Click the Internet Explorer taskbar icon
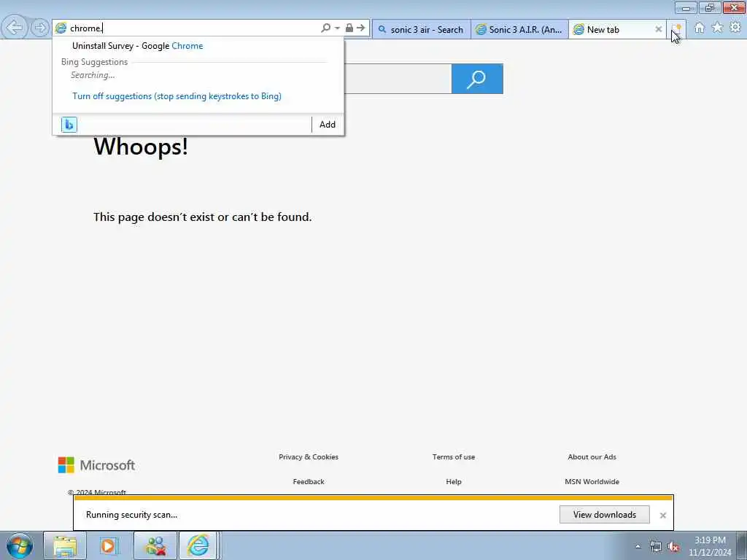Image resolution: width=747 pixels, height=560 pixels. (x=198, y=545)
